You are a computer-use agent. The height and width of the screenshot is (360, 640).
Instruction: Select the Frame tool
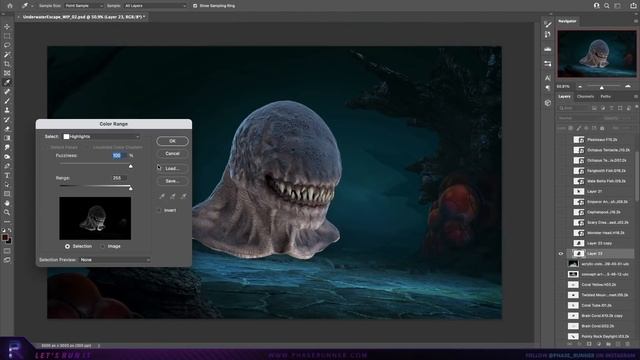tap(7, 73)
